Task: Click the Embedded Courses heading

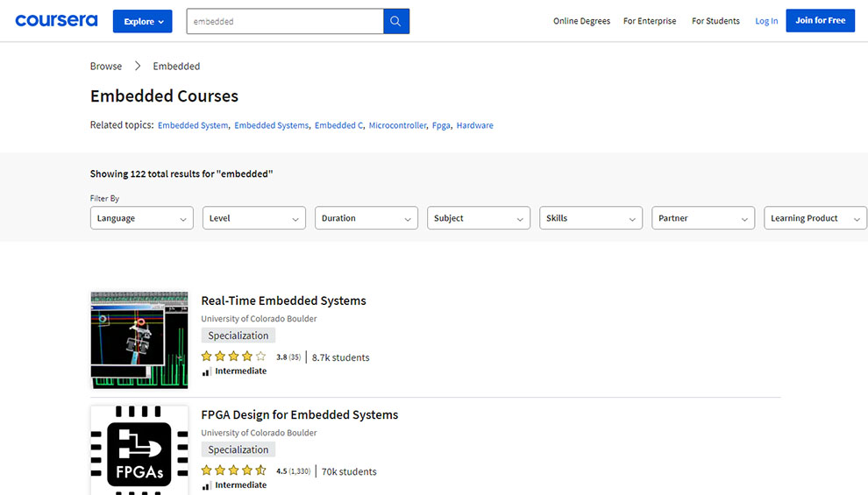Action: pos(165,95)
